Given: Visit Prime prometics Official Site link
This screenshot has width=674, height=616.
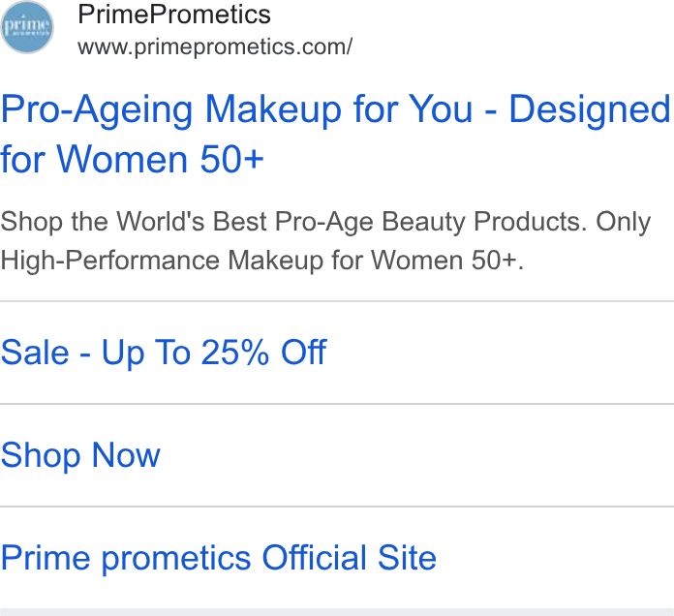Looking at the screenshot, I should coord(218,558).
